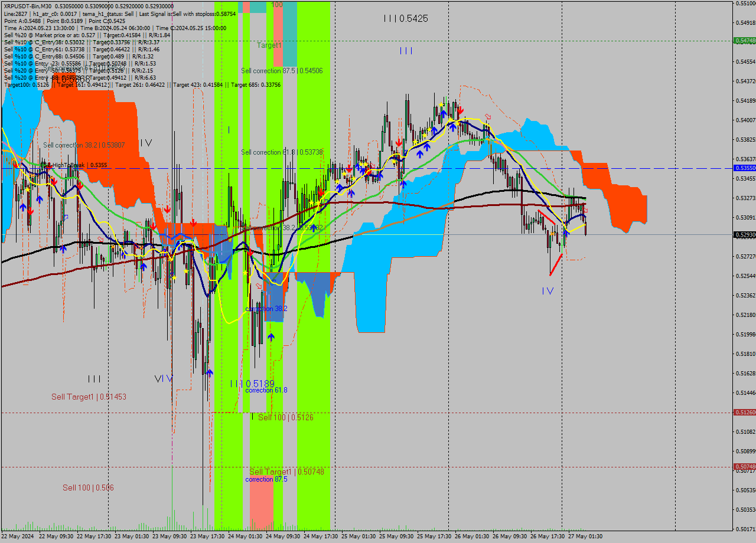Select 'Sell Target1 | 0.50748' label
This screenshot has height=543, width=756.
coord(286,472)
